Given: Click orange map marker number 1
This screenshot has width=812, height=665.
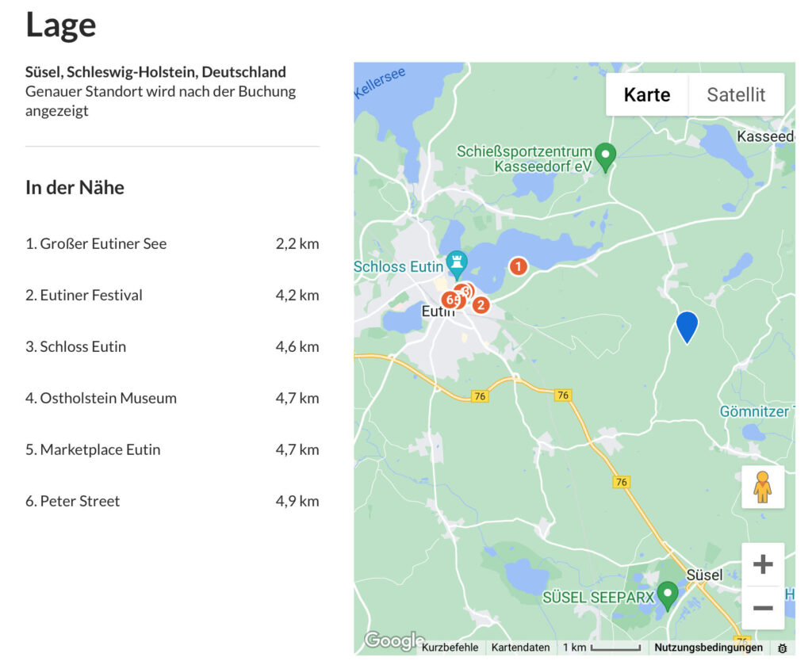Looking at the screenshot, I should pyautogui.click(x=518, y=266).
